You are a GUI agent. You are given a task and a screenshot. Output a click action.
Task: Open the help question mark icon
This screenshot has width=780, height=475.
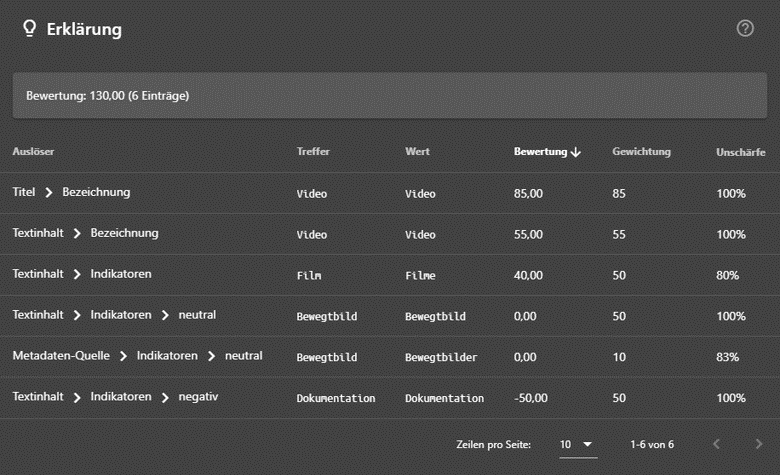click(745, 28)
